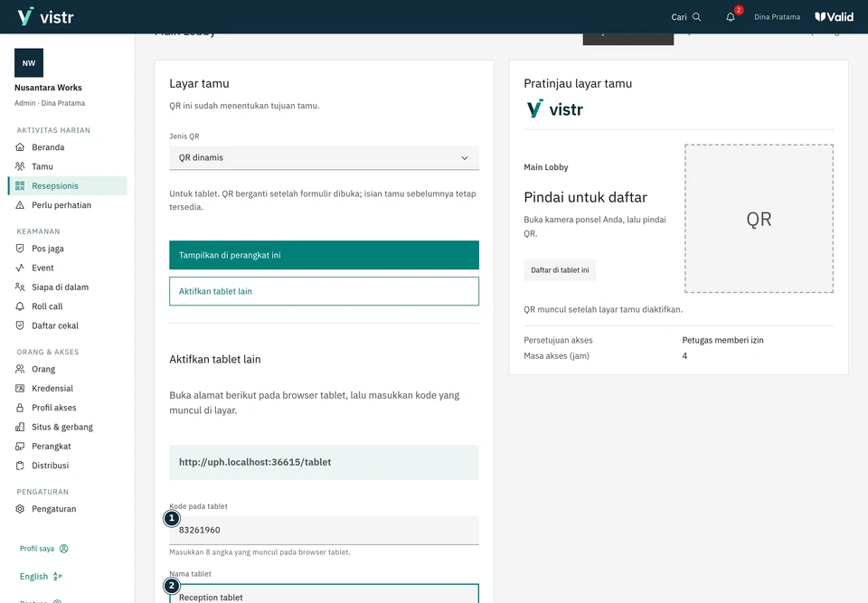Click the search magnifier icon
This screenshot has width=868, height=603.
pos(697,17)
